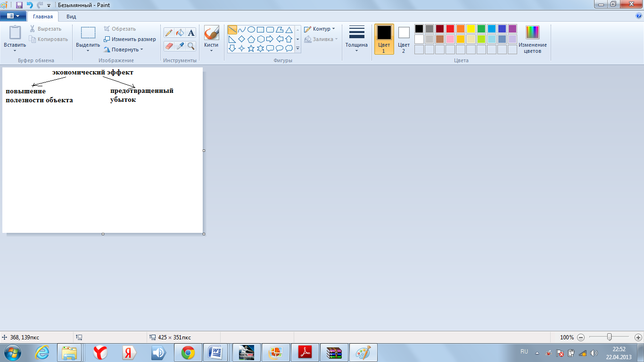Click the rectangular selection button
This screenshot has width=644, height=362.
[88, 33]
